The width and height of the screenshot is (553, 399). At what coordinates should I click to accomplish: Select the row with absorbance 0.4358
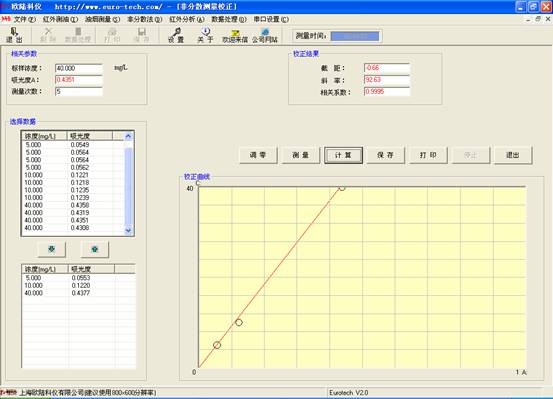click(73, 205)
